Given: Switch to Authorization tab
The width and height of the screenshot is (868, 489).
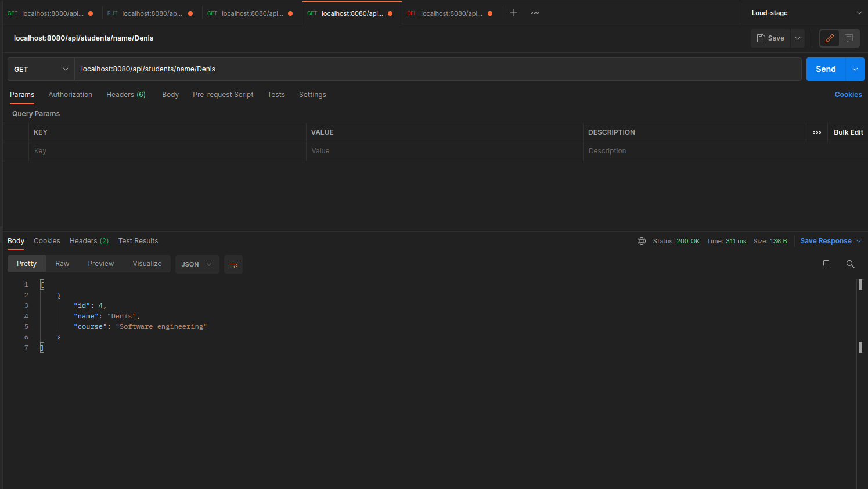Looking at the screenshot, I should 70,95.
